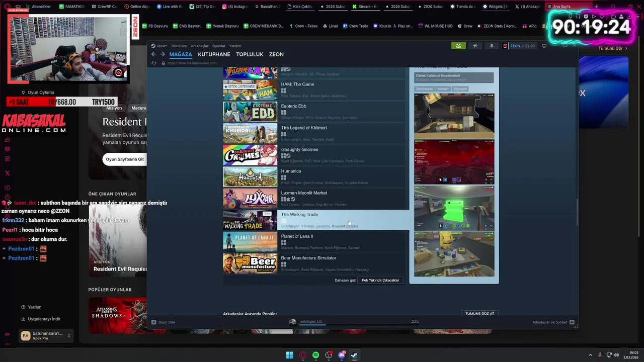Click the Uygulamayı İndir link
The image size is (644, 362).
[x=44, y=319]
